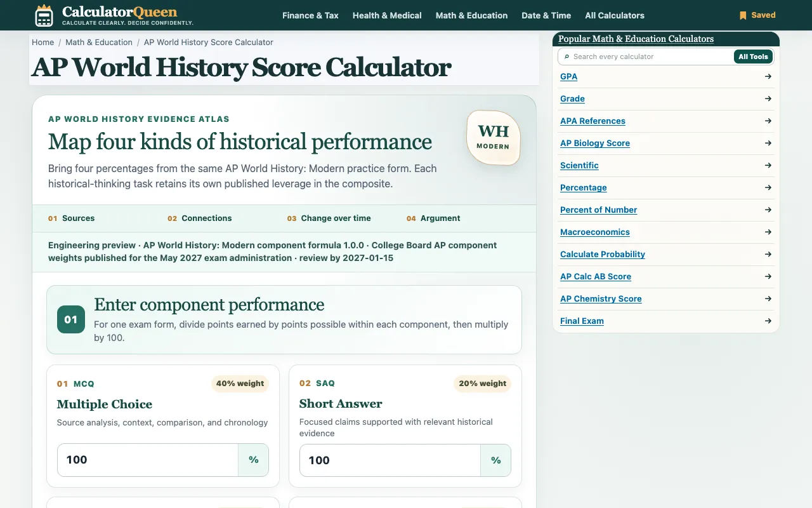
Task: Click the Short Answer card heading
Action: [341, 404]
